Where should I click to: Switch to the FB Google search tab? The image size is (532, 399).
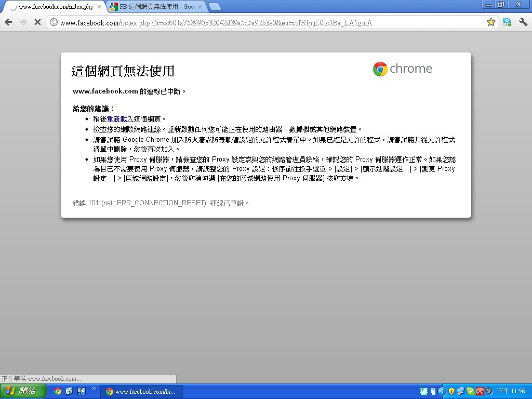(156, 7)
